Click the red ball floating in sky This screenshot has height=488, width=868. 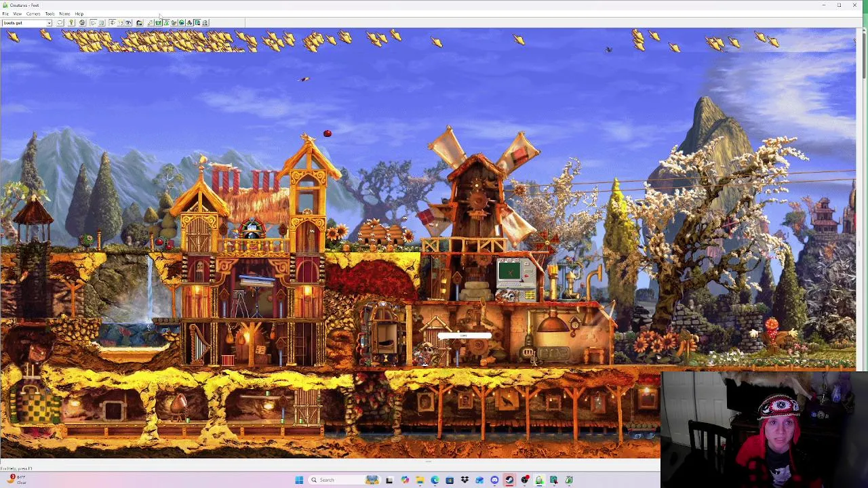click(x=328, y=134)
